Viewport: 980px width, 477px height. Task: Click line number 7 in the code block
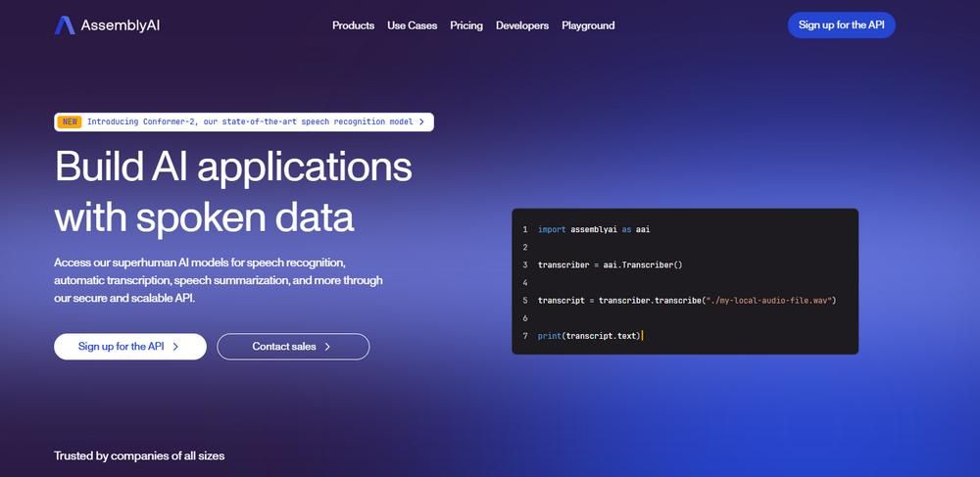[x=525, y=336]
